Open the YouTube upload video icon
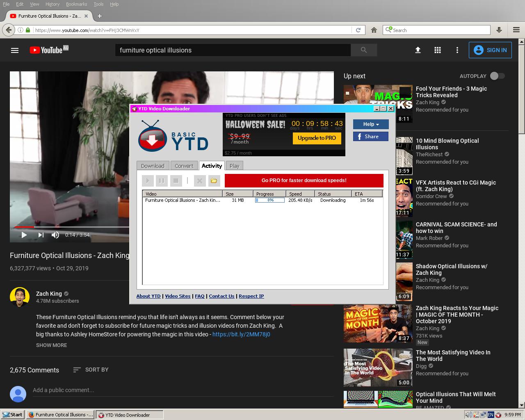 418,50
